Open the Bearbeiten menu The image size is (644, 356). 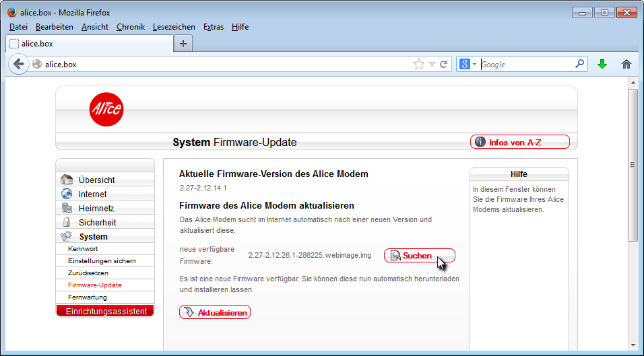tap(54, 27)
